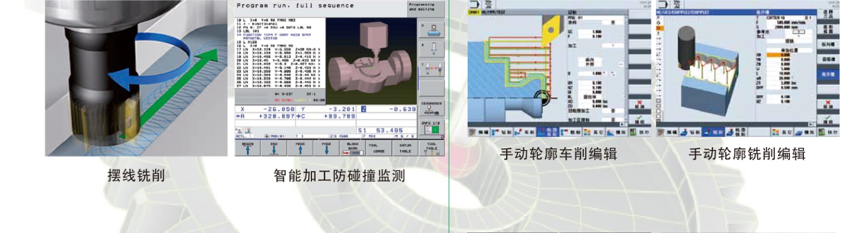868x233 pixels.
Task: Open the contour milling softkey in milling editor
Action: (x=736, y=132)
